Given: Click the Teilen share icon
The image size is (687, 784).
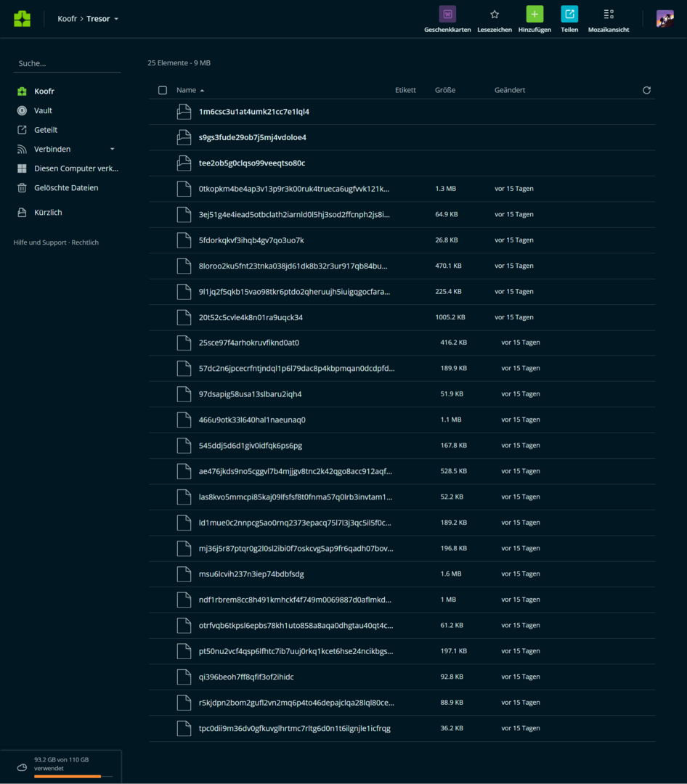Looking at the screenshot, I should [569, 15].
